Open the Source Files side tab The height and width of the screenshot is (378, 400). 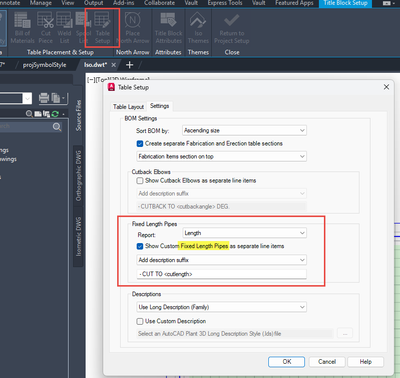(78, 115)
